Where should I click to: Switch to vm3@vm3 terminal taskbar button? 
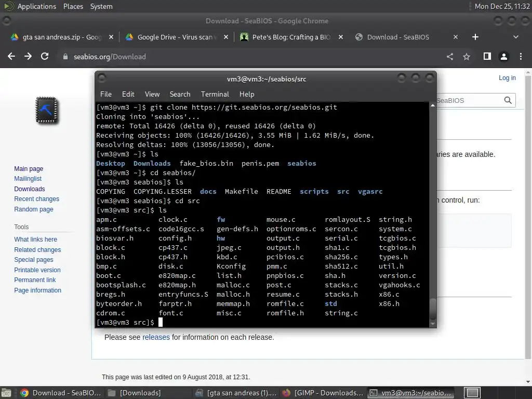coord(411,393)
